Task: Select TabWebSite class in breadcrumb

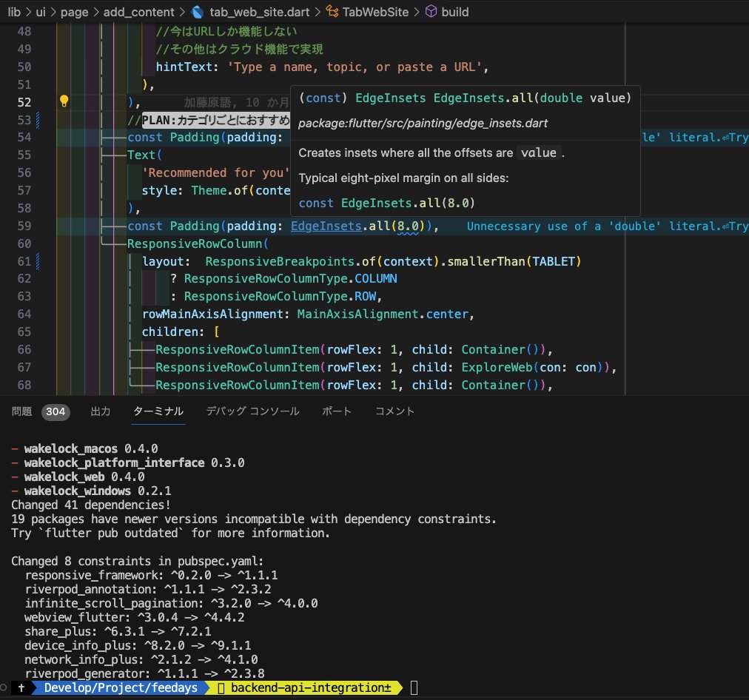Action: [x=375, y=12]
